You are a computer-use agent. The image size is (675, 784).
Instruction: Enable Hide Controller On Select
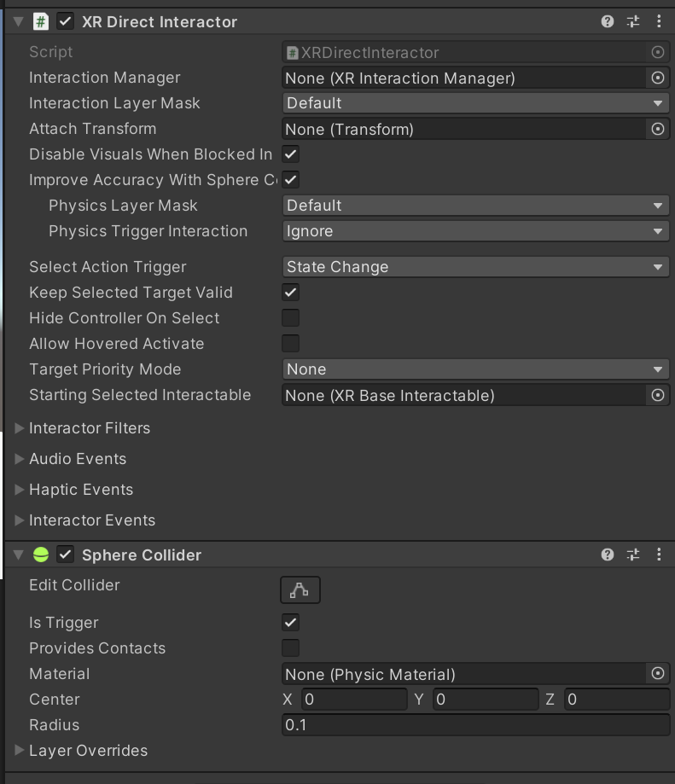[x=291, y=318]
